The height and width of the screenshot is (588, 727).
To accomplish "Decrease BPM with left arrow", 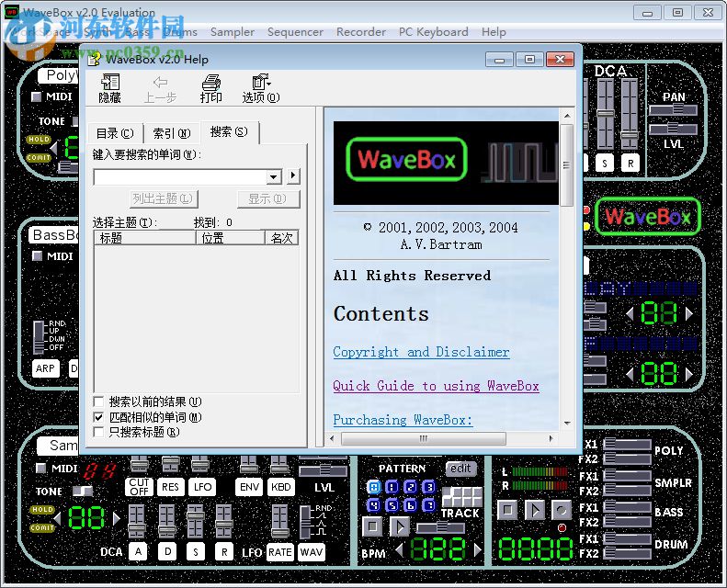I will (x=399, y=550).
